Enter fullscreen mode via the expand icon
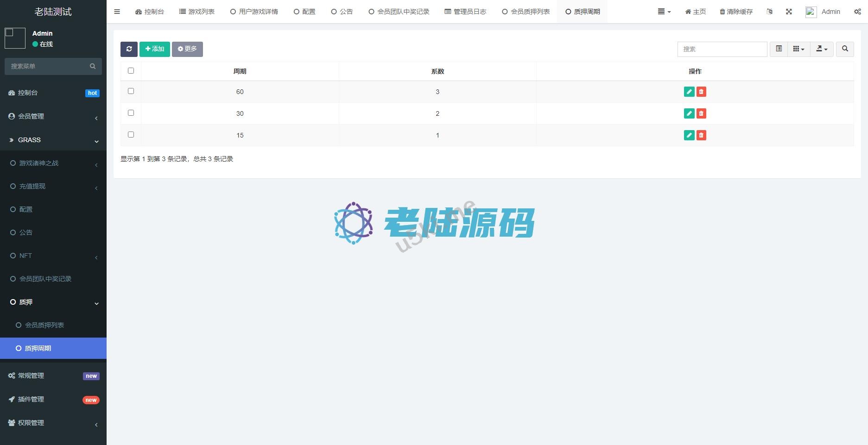868x445 pixels. 789,12
